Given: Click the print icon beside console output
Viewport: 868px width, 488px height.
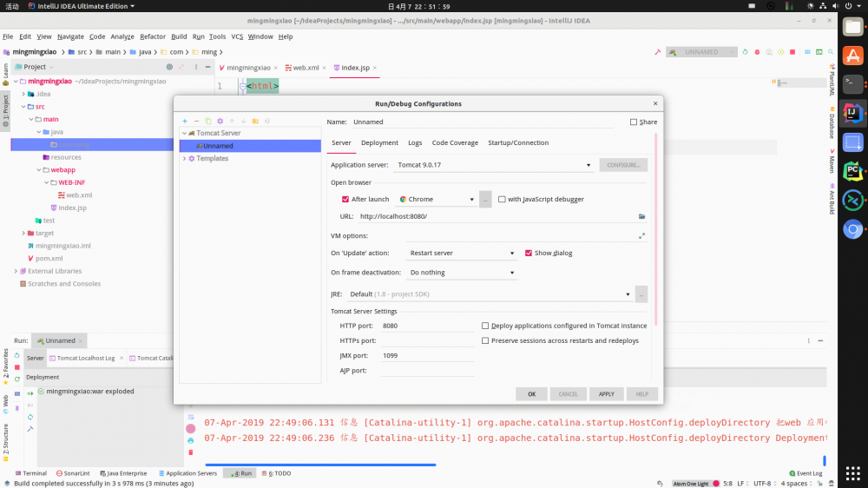Looking at the screenshot, I should [190, 441].
